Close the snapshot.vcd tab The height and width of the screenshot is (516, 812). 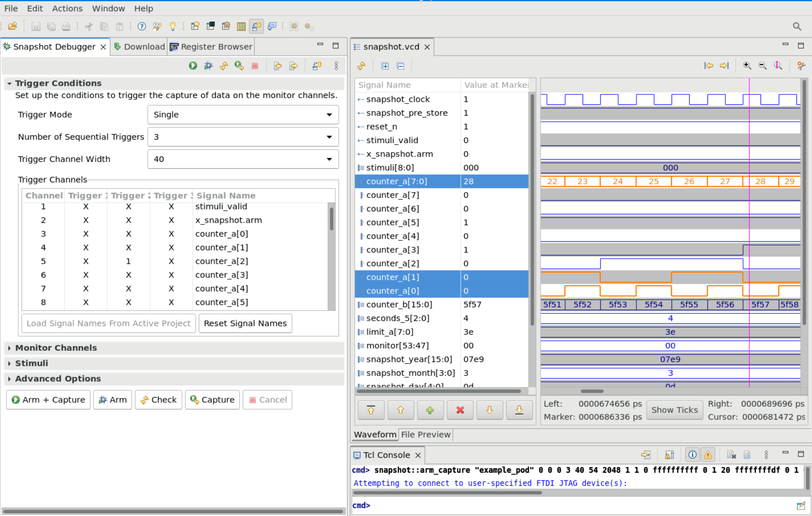pyautogui.click(x=427, y=47)
